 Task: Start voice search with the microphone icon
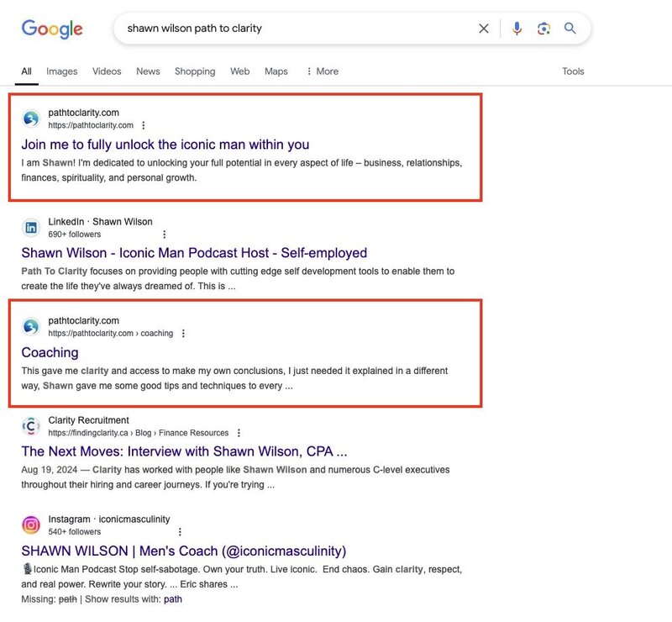tap(517, 29)
